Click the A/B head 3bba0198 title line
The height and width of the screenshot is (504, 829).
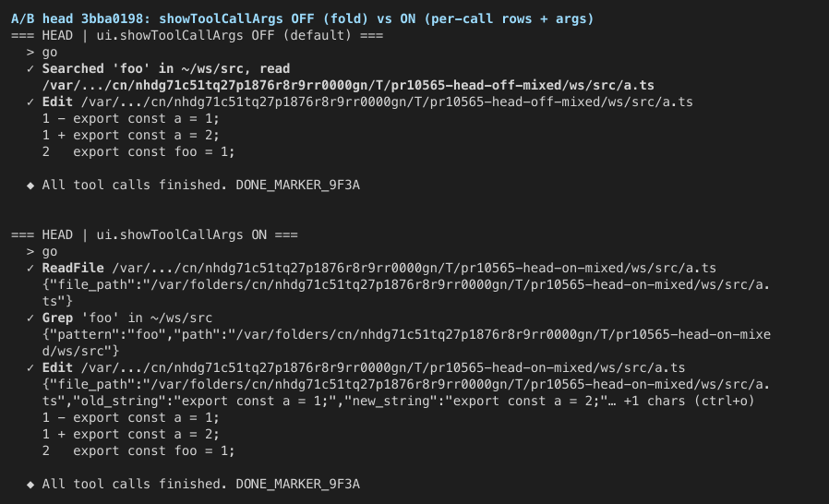click(x=303, y=19)
